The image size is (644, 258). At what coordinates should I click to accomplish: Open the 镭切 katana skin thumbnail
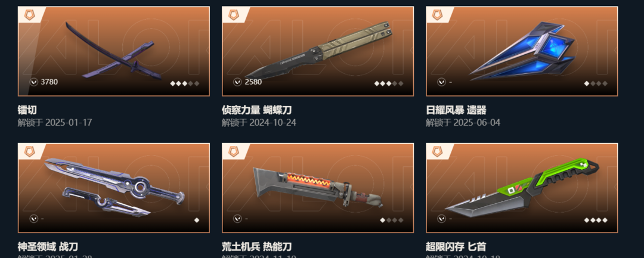click(114, 51)
